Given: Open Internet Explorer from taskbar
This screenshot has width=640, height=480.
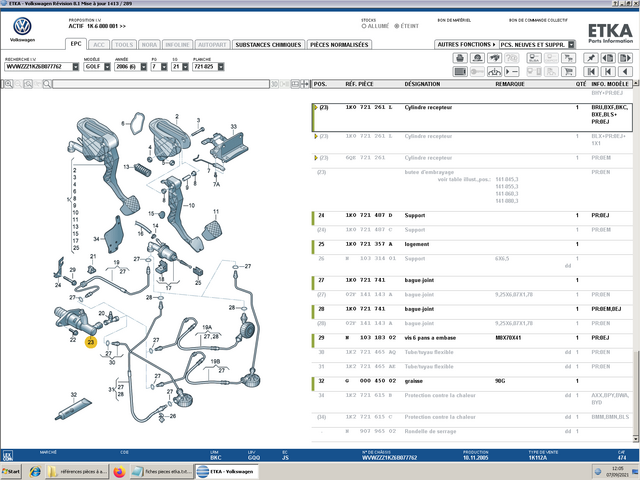Looking at the screenshot, I should click(x=35, y=471).
